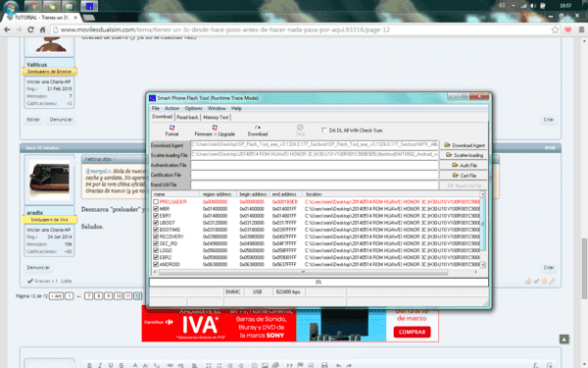This screenshot has width=588, height=368.
Task: Apply italic in the reply editor
Action: click(100, 365)
